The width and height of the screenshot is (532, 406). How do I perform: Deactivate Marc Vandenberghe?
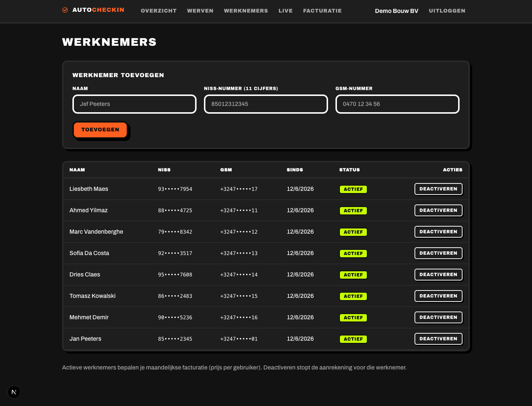(439, 232)
